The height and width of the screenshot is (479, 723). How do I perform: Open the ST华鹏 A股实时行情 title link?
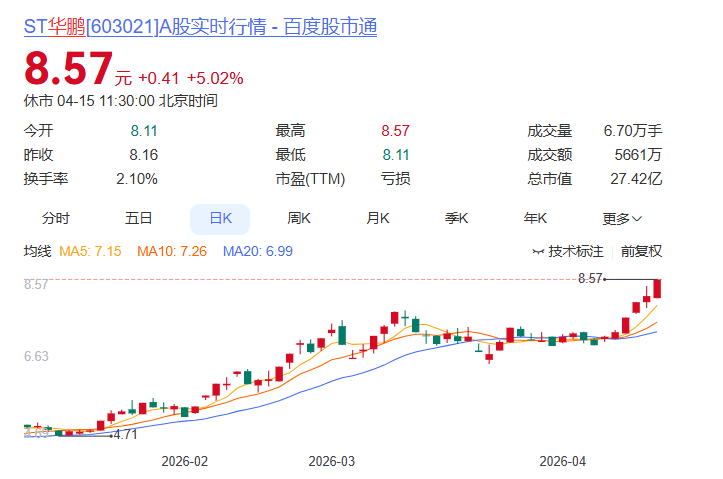pyautogui.click(x=200, y=28)
